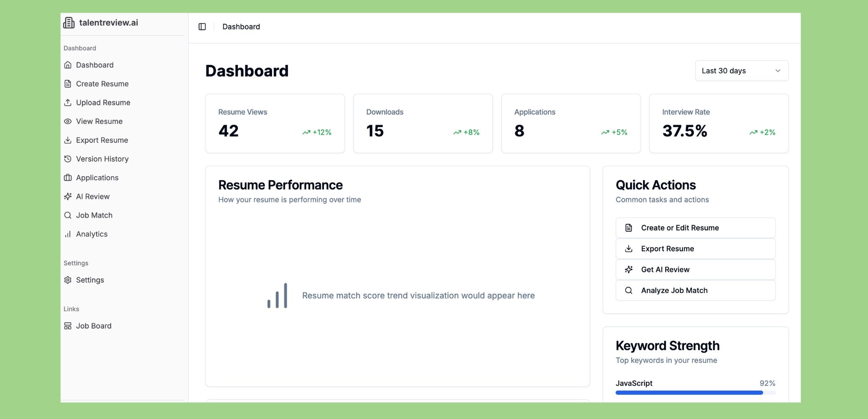Click the Links section label in sidebar

coord(71,309)
